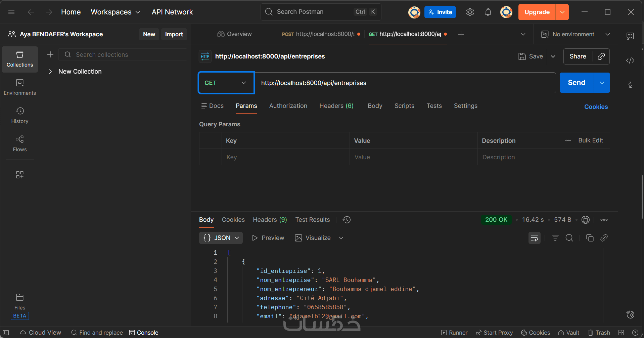644x338 pixels.
Task: Click the request URL input field
Action: (x=405, y=83)
